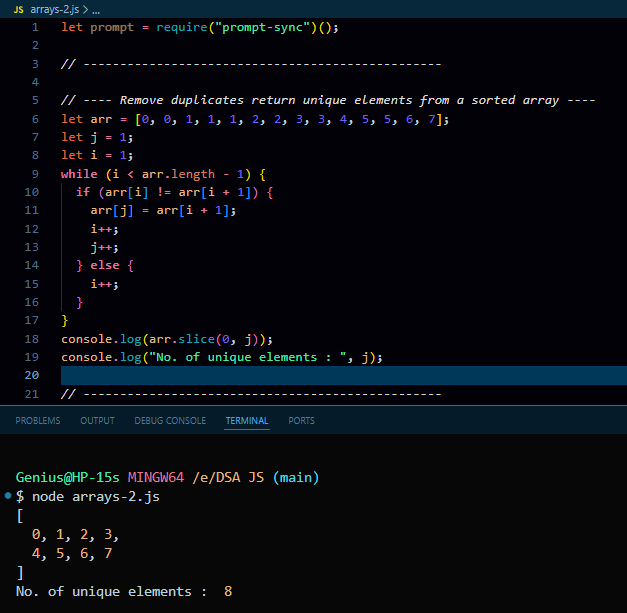Click the while loop condition line
627x613 pixels.
coord(163,174)
